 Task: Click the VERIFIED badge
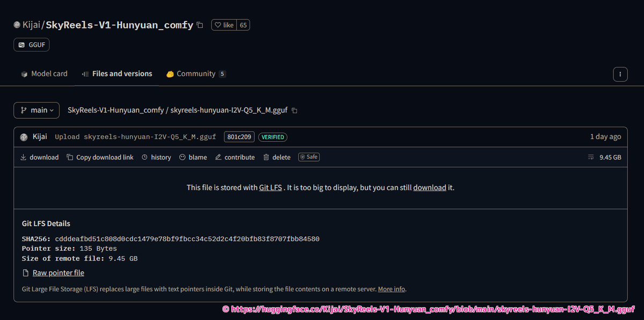pos(273,137)
